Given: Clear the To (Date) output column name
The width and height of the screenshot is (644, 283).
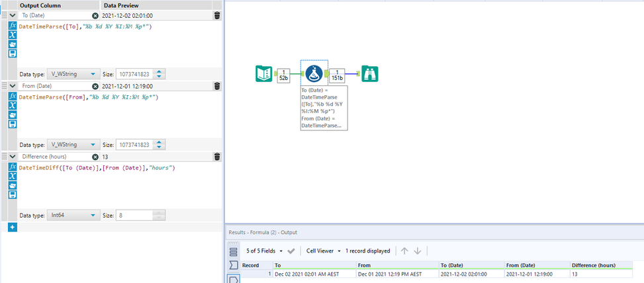Looking at the screenshot, I should [x=95, y=16].
